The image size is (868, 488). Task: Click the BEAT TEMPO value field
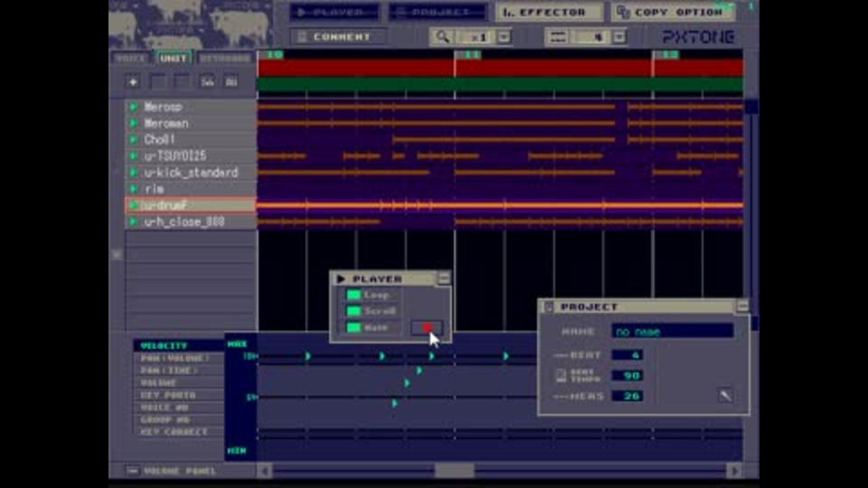(627, 376)
